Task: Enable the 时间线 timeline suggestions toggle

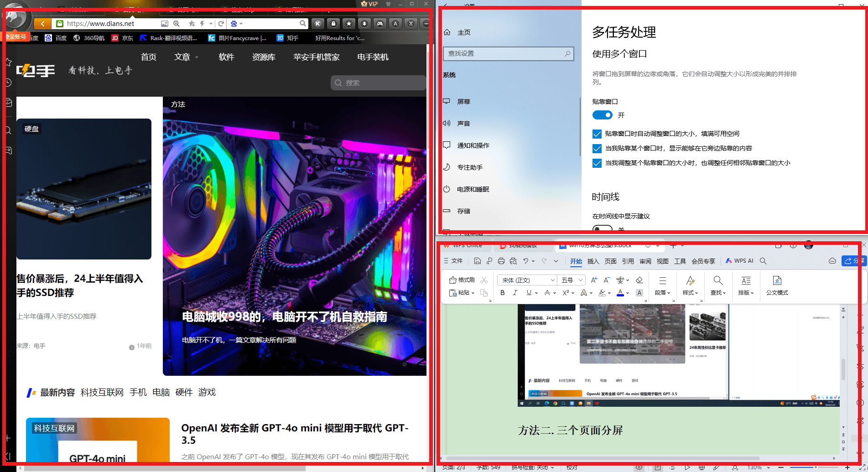Action: (603, 229)
